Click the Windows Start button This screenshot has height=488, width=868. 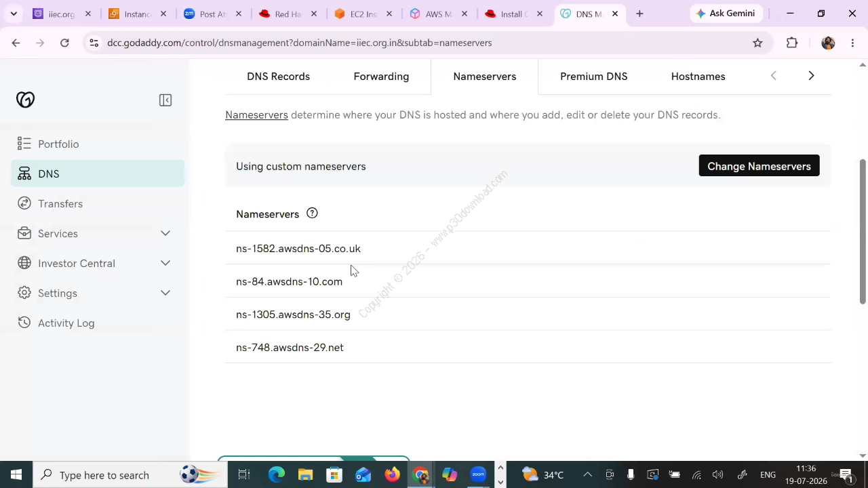(x=16, y=474)
